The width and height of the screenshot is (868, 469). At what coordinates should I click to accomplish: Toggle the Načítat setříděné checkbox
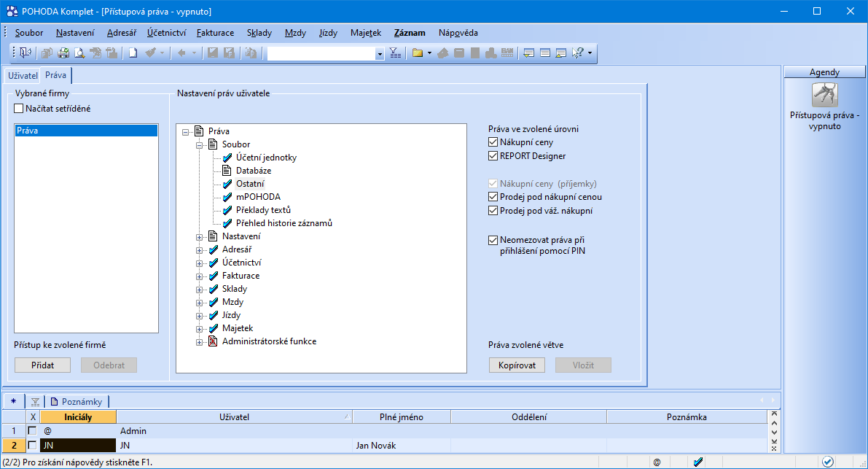point(19,109)
